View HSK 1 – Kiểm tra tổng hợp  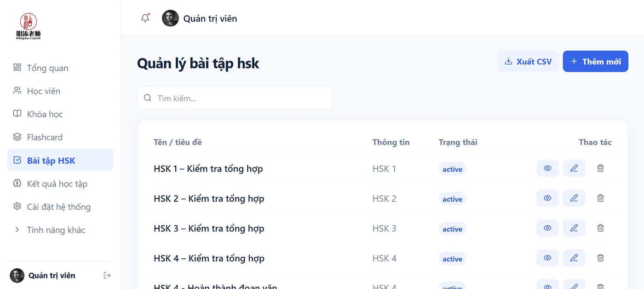coord(547,168)
